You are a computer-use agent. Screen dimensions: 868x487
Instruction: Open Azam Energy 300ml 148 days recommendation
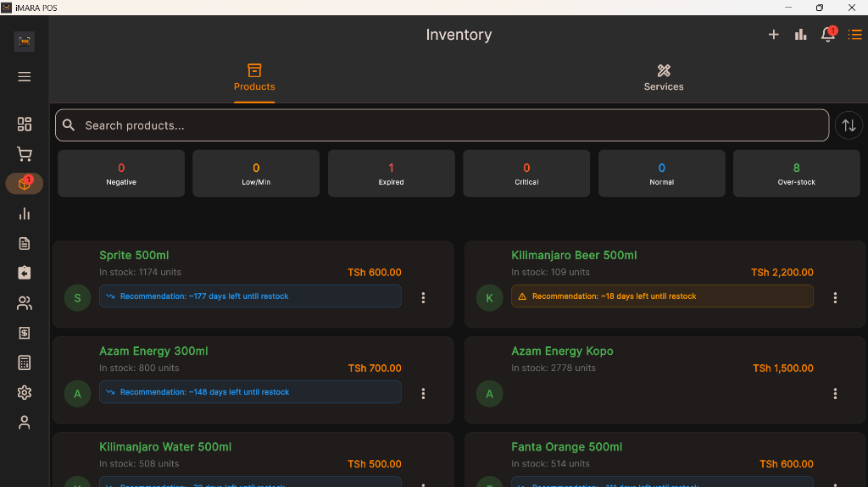click(250, 392)
